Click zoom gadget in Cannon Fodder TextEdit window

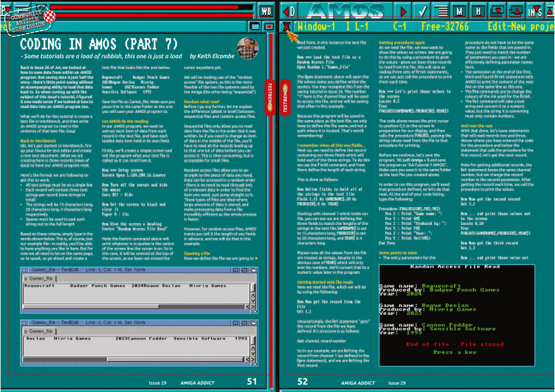244,322
